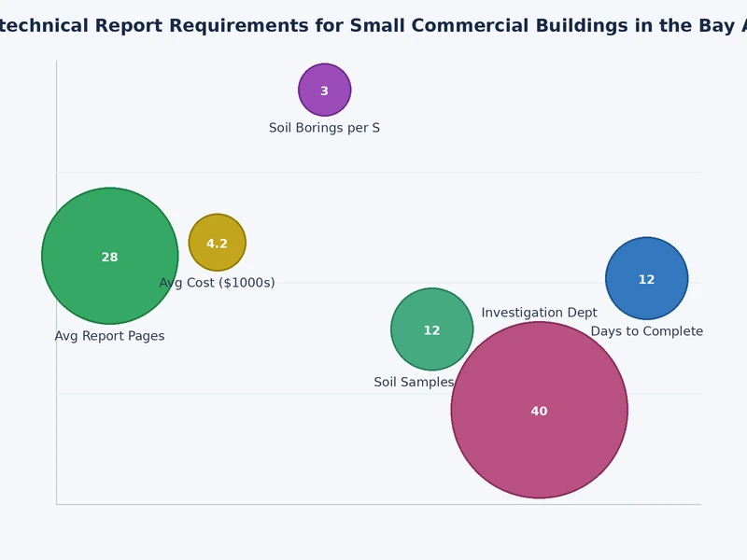
Task: Select the 'Soil Borings per S' label
Action: [324, 128]
